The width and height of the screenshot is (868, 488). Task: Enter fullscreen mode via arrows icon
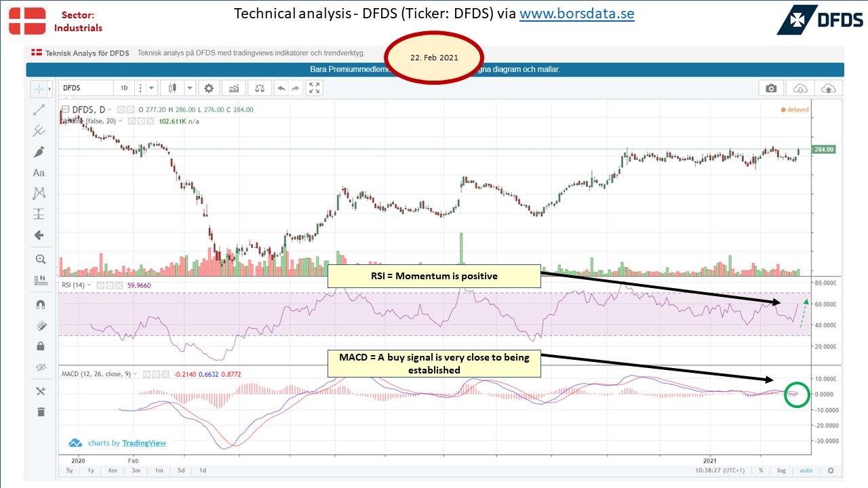(314, 88)
